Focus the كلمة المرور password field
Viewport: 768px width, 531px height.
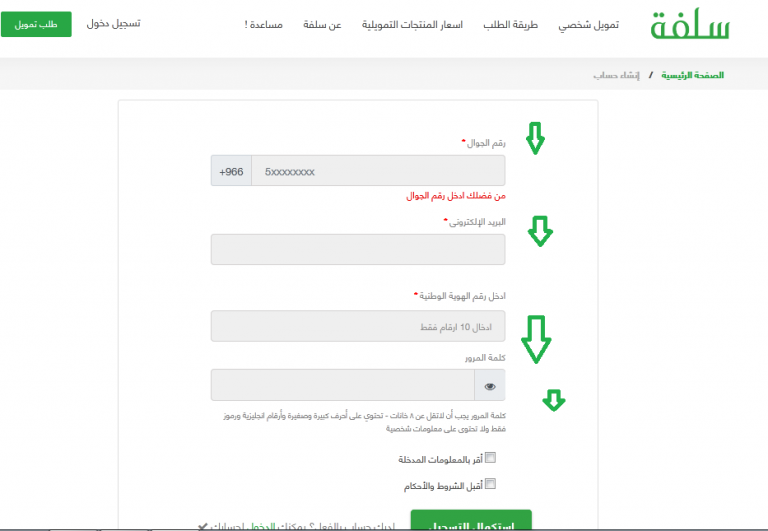343,386
